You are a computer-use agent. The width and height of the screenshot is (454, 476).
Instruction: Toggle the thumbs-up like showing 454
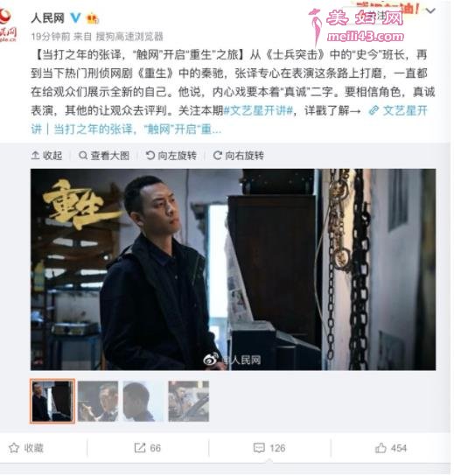[390, 448]
